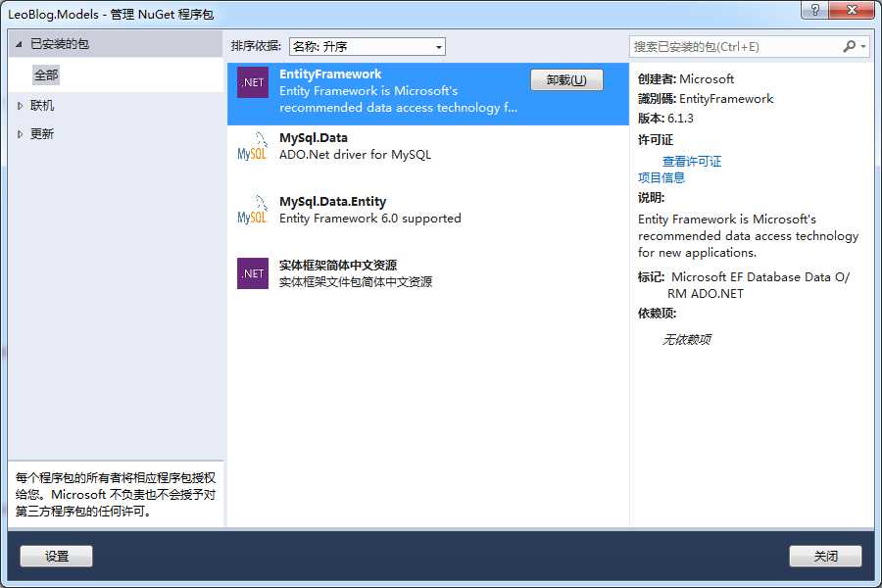Click the 識別碼: EntityFramework text
882x588 pixels.
point(706,99)
